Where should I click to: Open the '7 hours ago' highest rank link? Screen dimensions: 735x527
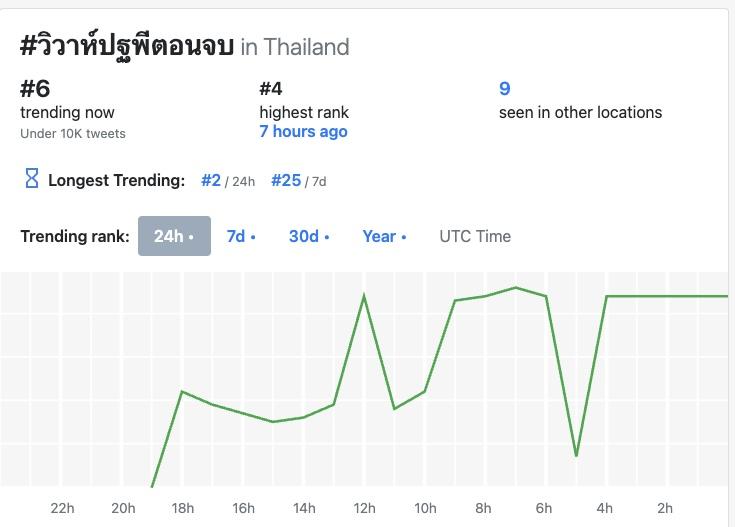tap(303, 131)
